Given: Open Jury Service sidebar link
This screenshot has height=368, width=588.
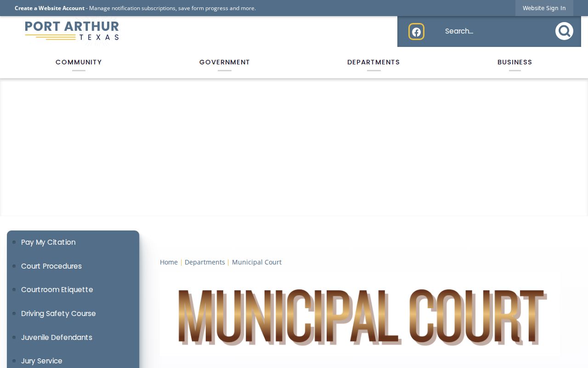Looking at the screenshot, I should tap(42, 361).
